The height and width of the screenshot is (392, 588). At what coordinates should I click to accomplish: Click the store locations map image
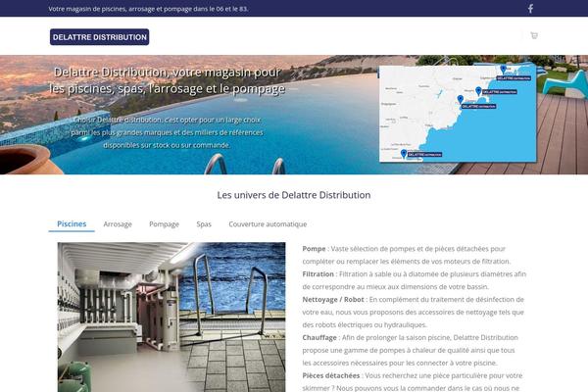pyautogui.click(x=458, y=114)
